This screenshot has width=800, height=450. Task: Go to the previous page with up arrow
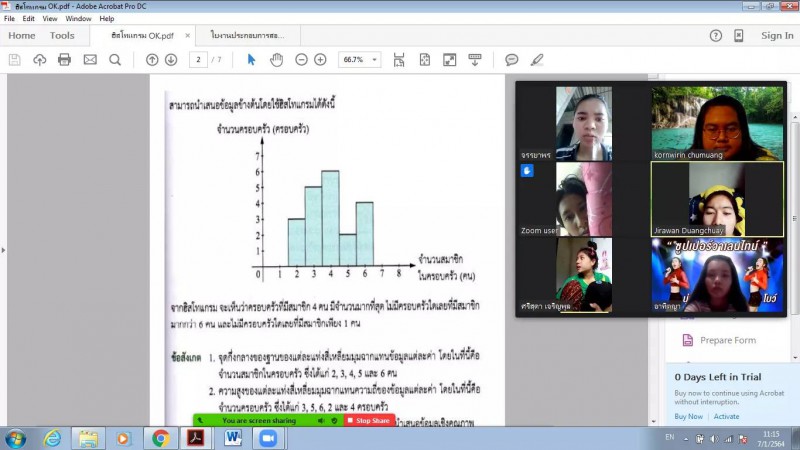152,60
